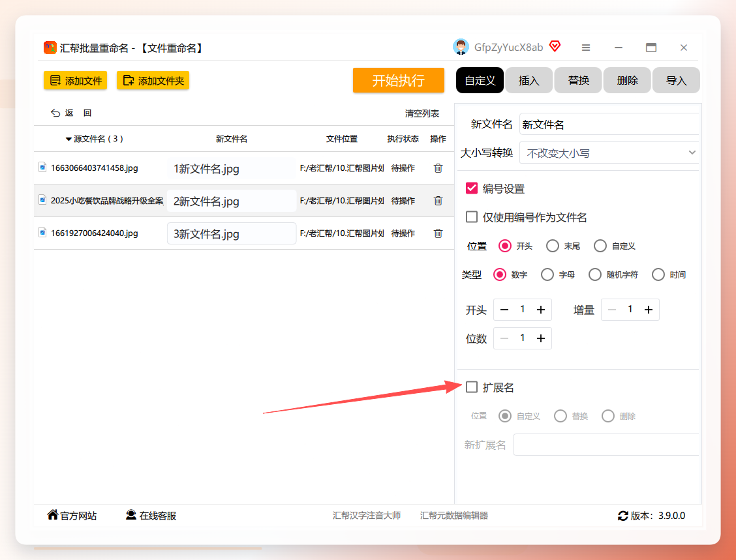Select 末尾 position radio button

pos(553,246)
